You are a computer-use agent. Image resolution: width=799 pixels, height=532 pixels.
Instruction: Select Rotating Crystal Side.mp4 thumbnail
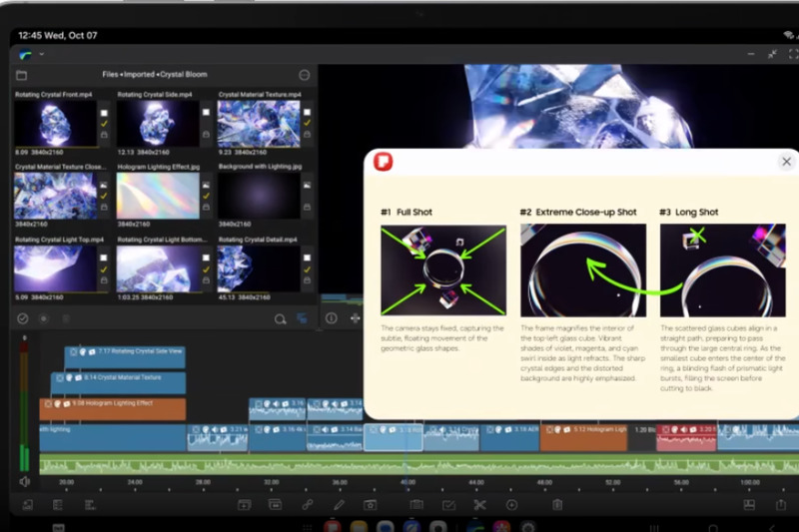pos(158,124)
